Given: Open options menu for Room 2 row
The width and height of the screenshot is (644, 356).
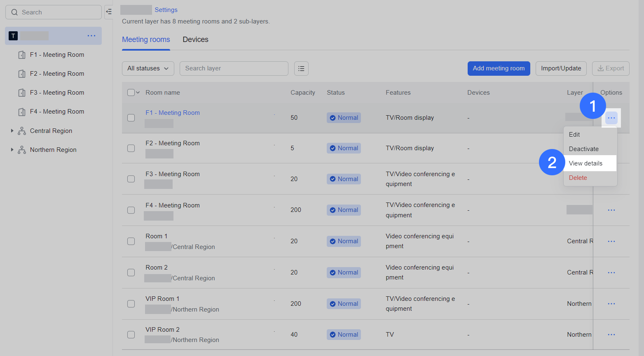Looking at the screenshot, I should click(x=611, y=272).
